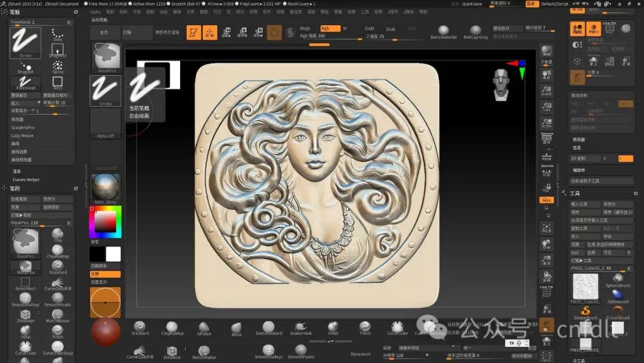
Task: Expand the Curves Helper section
Action: coord(26,179)
